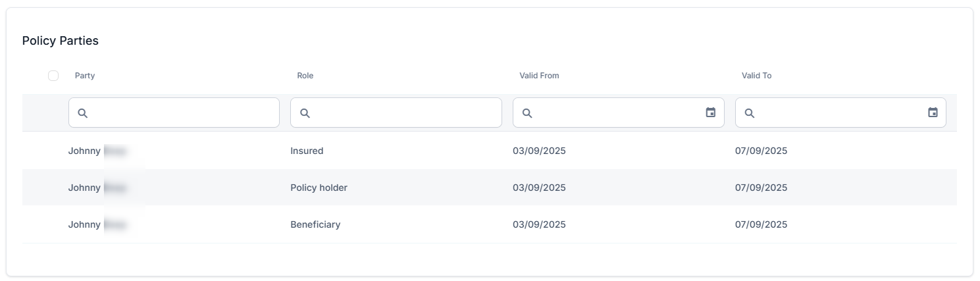Click the Insured row's Valid To date
The width and height of the screenshot is (980, 281).
[761, 151]
